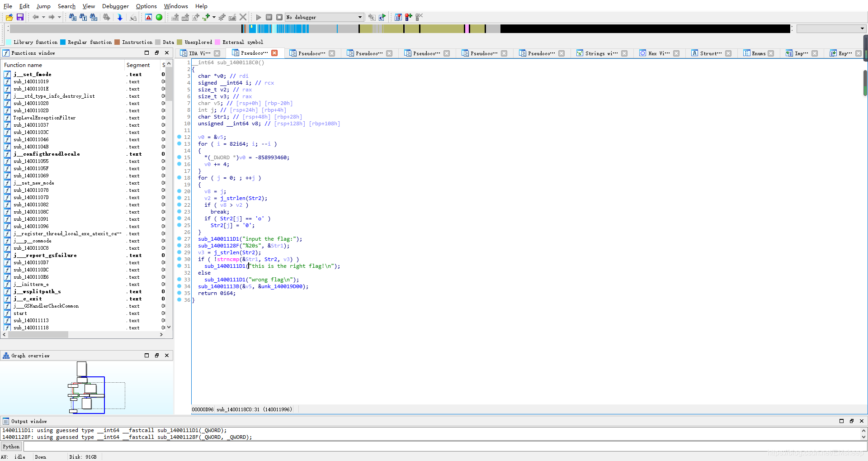Image resolution: width=868 pixels, height=461 pixels.
Task: Toggle breakpoint dot on line 12
Action: pos(179,137)
